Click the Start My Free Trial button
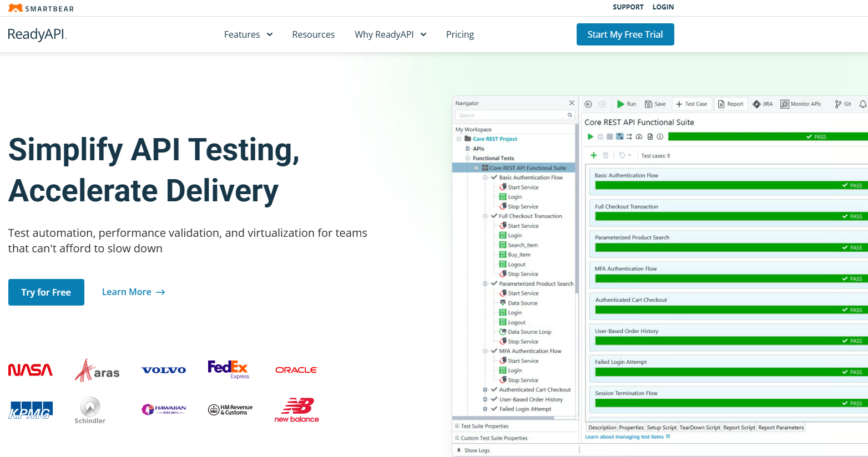 click(x=625, y=34)
